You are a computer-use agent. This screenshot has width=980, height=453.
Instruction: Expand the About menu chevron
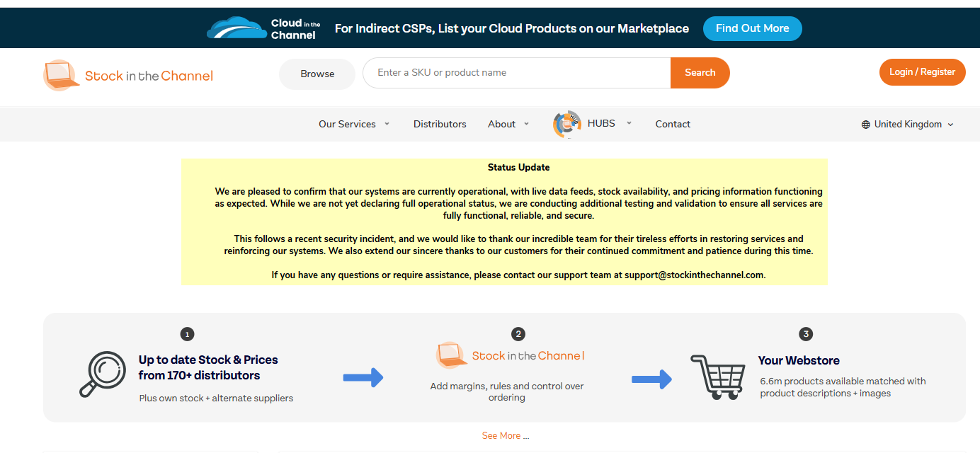pyautogui.click(x=526, y=124)
